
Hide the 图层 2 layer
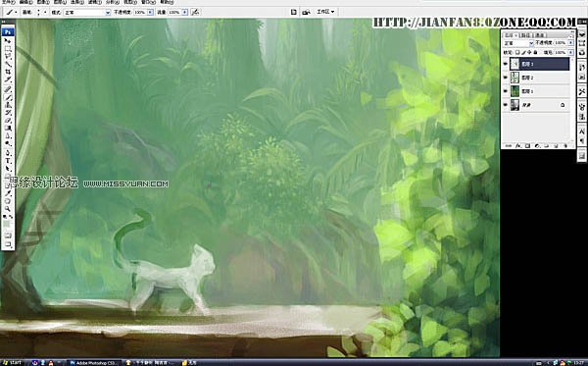505,78
